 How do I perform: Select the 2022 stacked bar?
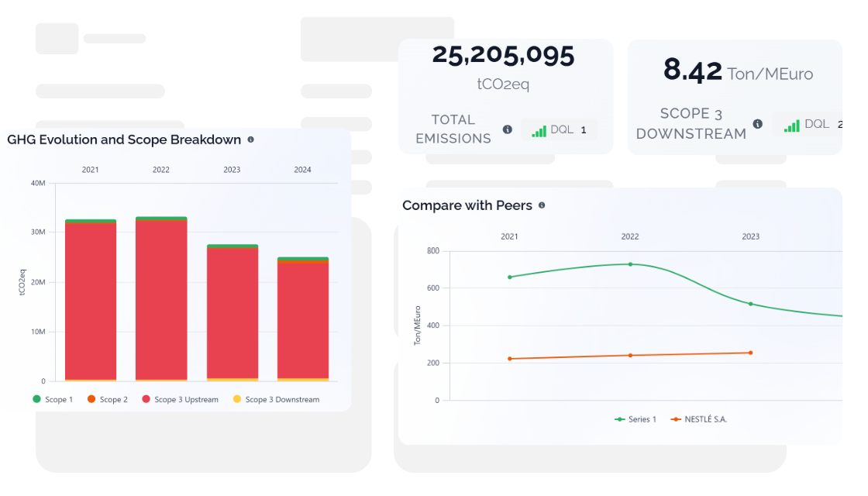[x=161, y=299]
